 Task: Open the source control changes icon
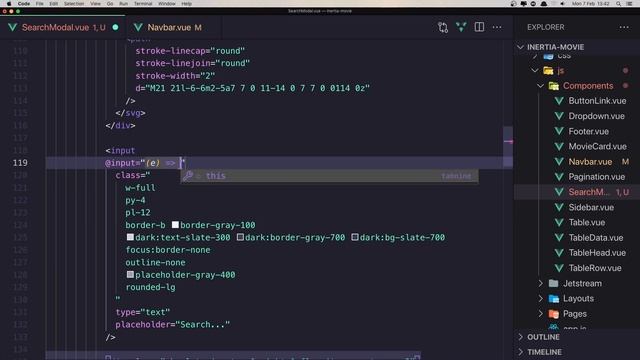[443, 27]
